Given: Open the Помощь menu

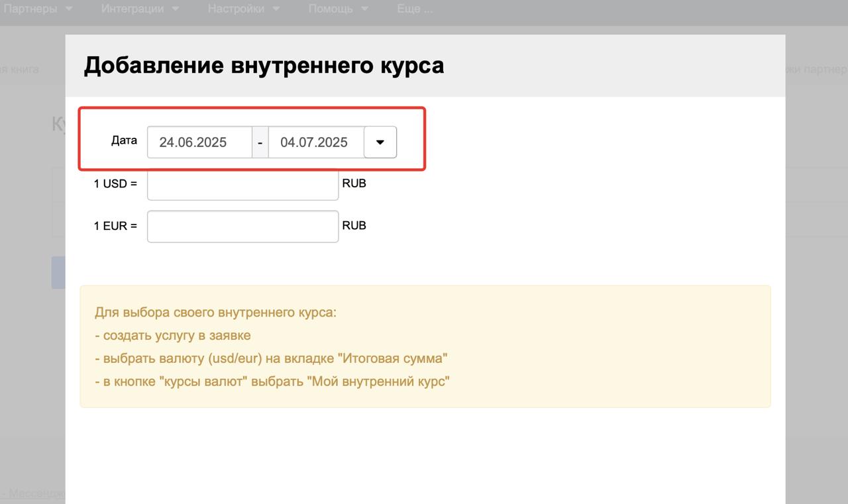Looking at the screenshot, I should (338, 9).
